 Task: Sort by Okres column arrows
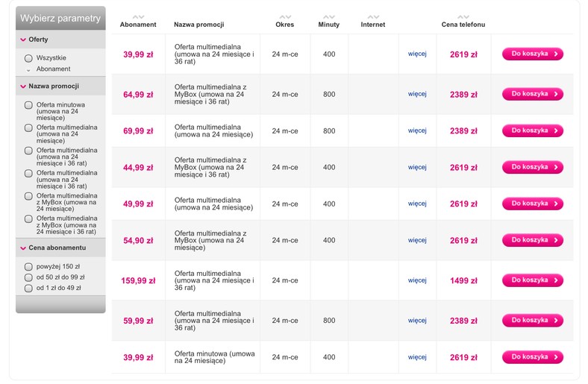285,17
